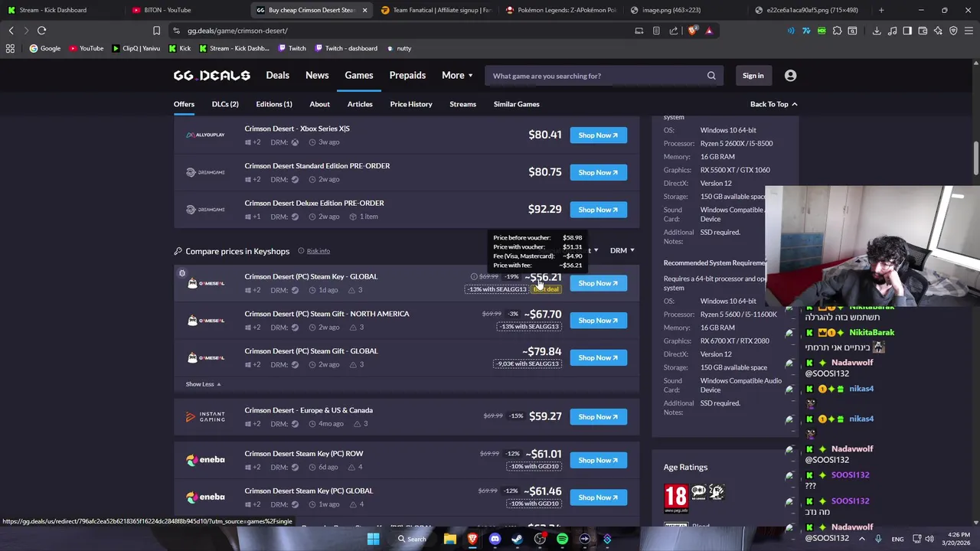Open a new browser tab
Screen dimensions: 980x551
click(x=881, y=10)
